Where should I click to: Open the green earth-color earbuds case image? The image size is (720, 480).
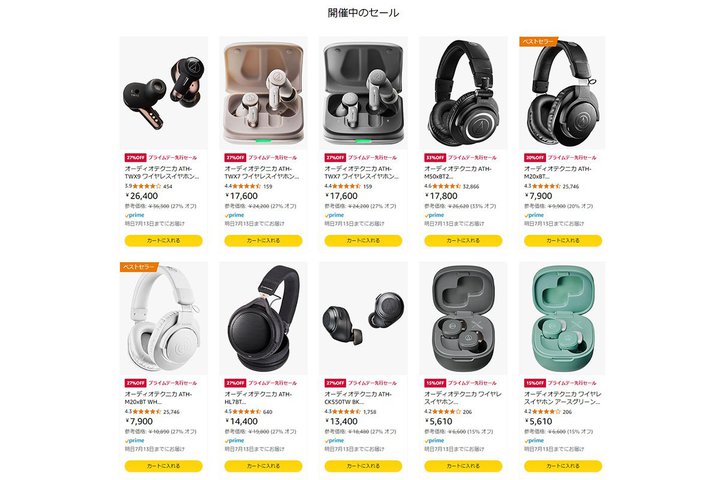click(x=562, y=318)
